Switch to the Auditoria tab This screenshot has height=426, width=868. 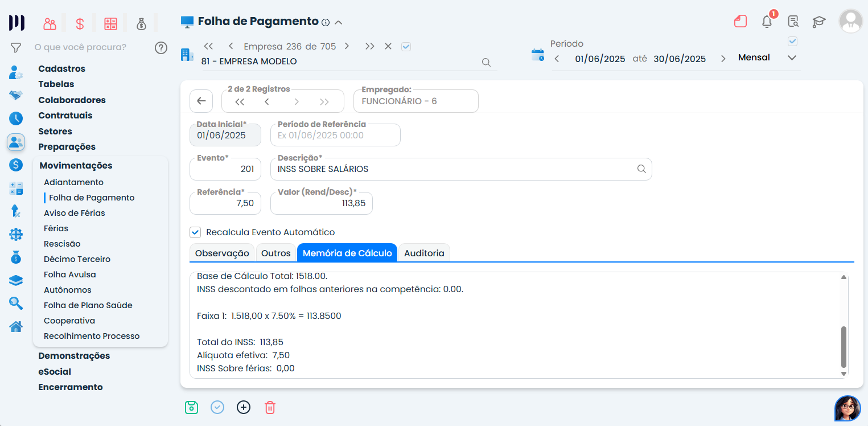click(x=424, y=253)
